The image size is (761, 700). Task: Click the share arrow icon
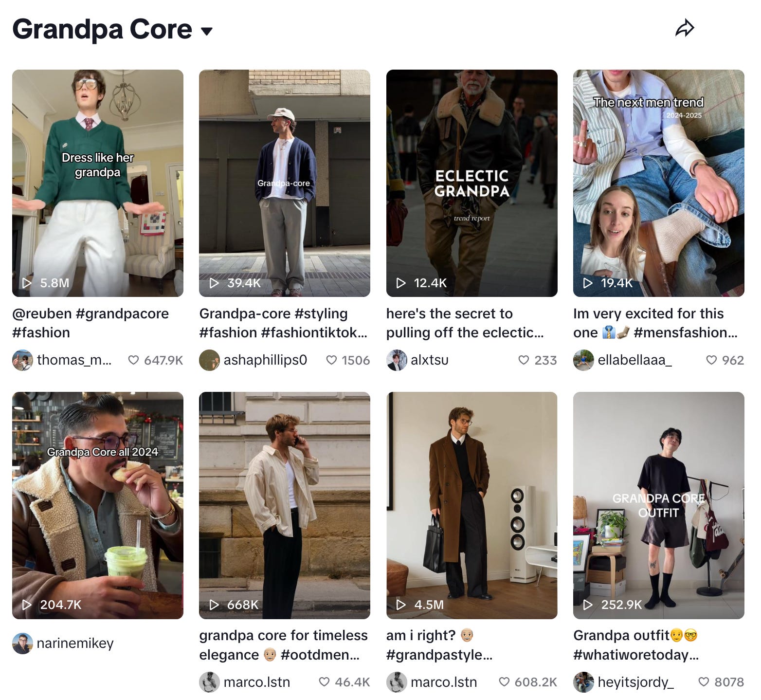[685, 29]
